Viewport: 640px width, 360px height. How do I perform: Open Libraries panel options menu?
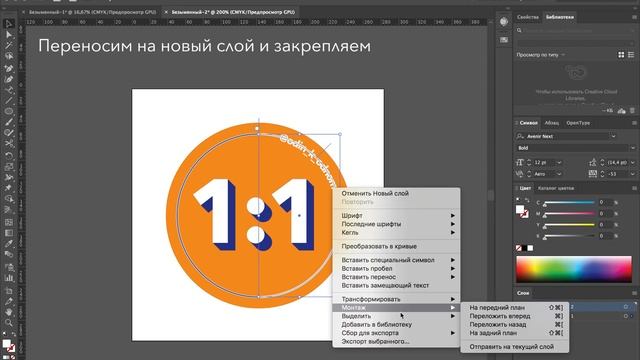click(x=634, y=17)
